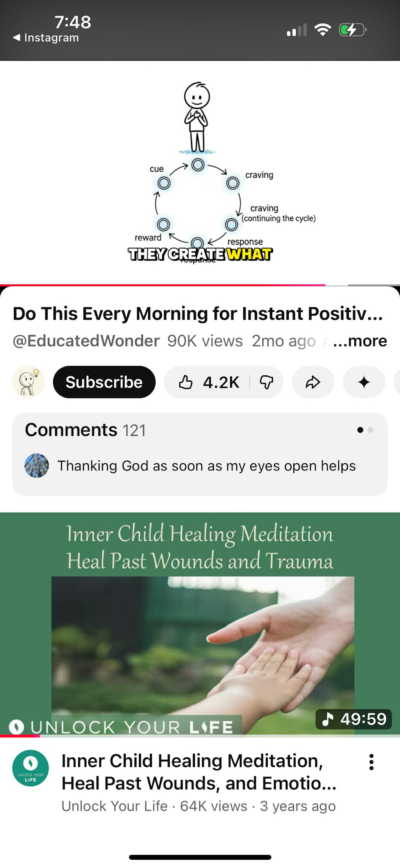Open EducatedWonder channel avatar
The image size is (400, 868).
click(x=29, y=382)
